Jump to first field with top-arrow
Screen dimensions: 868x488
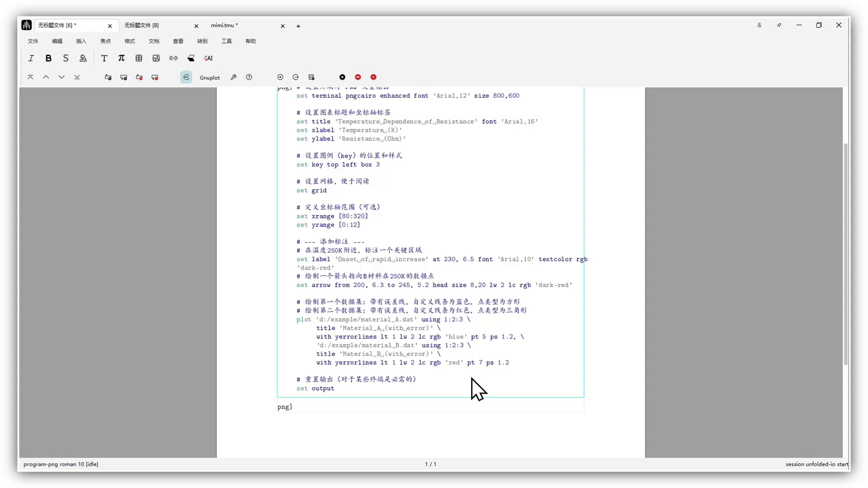30,77
